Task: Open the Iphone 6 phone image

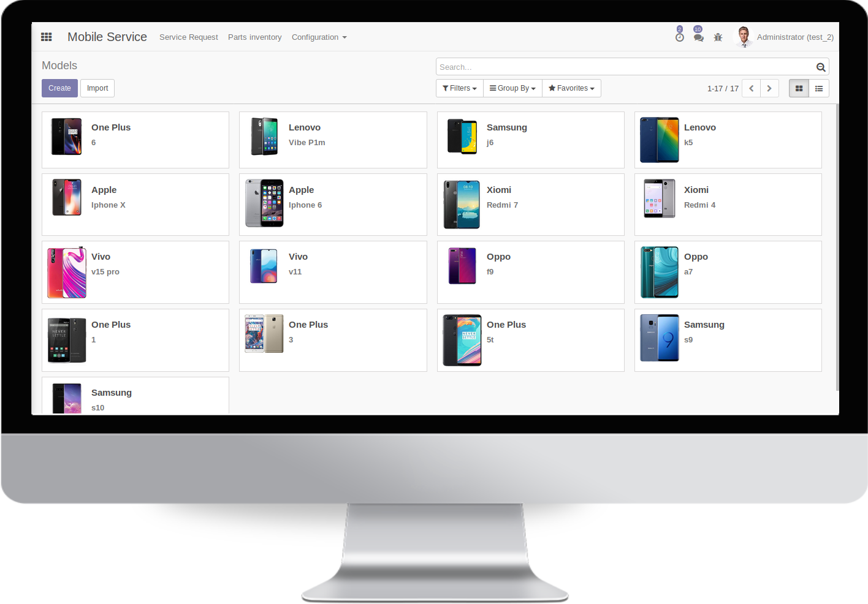Action: pyautogui.click(x=264, y=203)
